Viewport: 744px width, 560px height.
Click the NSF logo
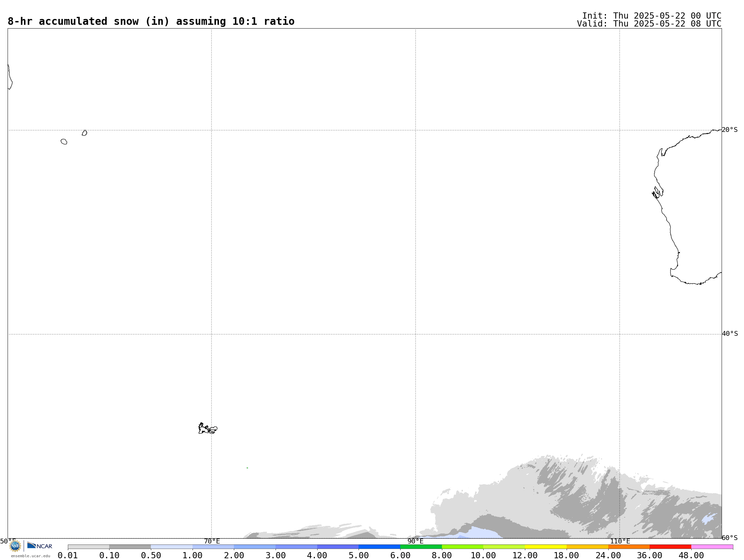pos(15,546)
